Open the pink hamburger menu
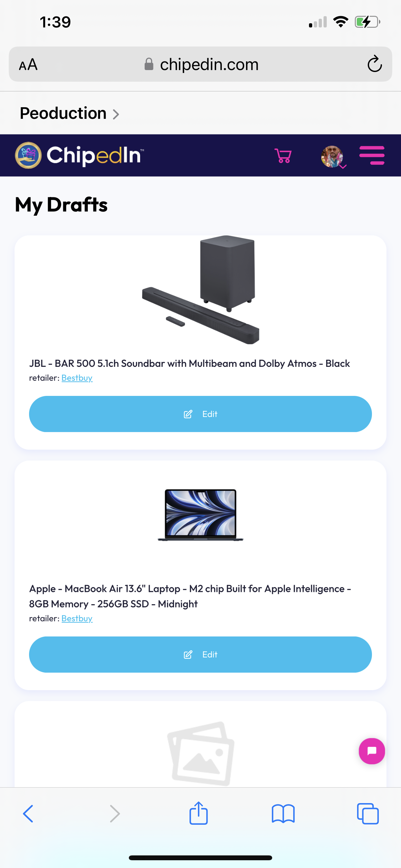Screen dimensions: 401x868 (372, 155)
